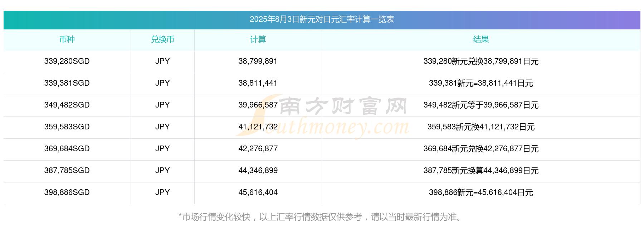The height and width of the screenshot is (233, 644).
Task: Click the calculated value 42,276,877
Action: click(258, 149)
